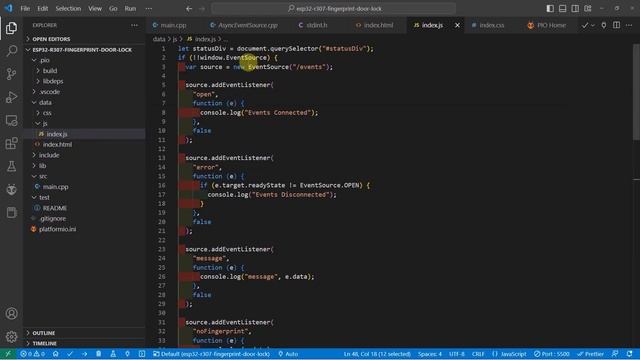
Task: Open PlatformIO terminal icon in status bar
Action: click(x=142, y=354)
